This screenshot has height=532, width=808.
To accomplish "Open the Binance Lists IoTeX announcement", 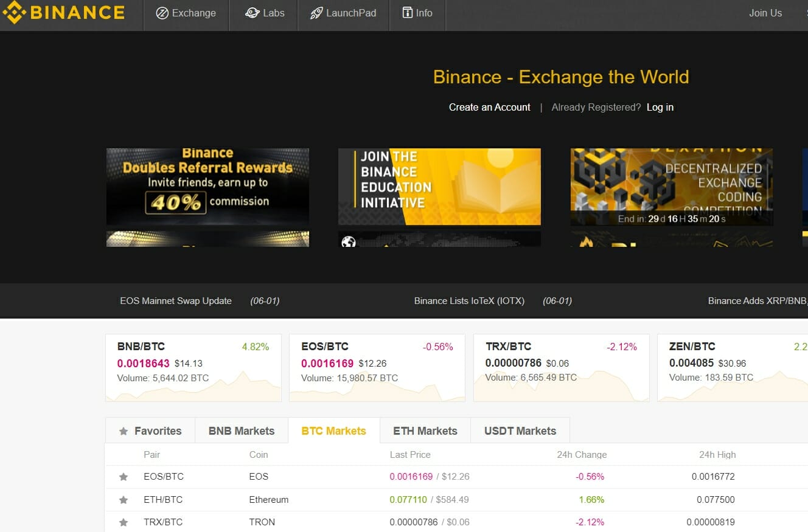I will tap(469, 301).
